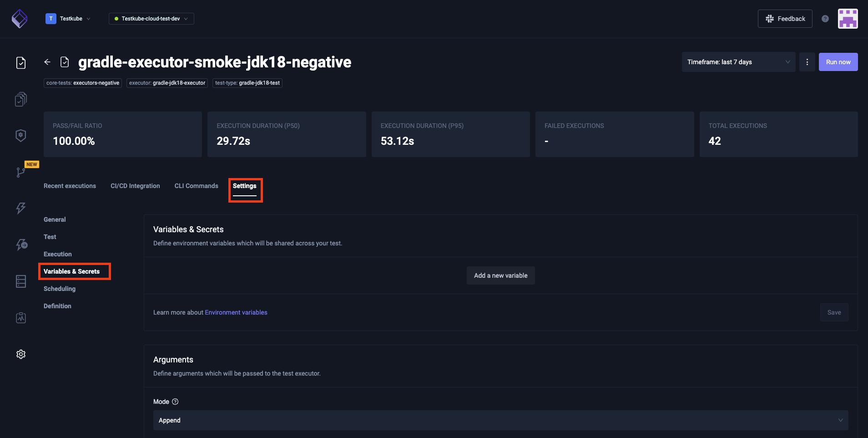Switch to the CI/CD Integration tab
The image size is (868, 438).
point(135,186)
